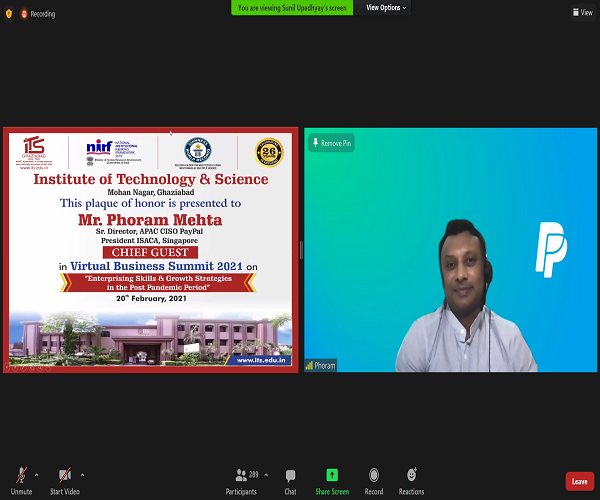This screenshot has height=500, width=600.
Task: Click the NIRF logo on slide
Action: pos(114,152)
